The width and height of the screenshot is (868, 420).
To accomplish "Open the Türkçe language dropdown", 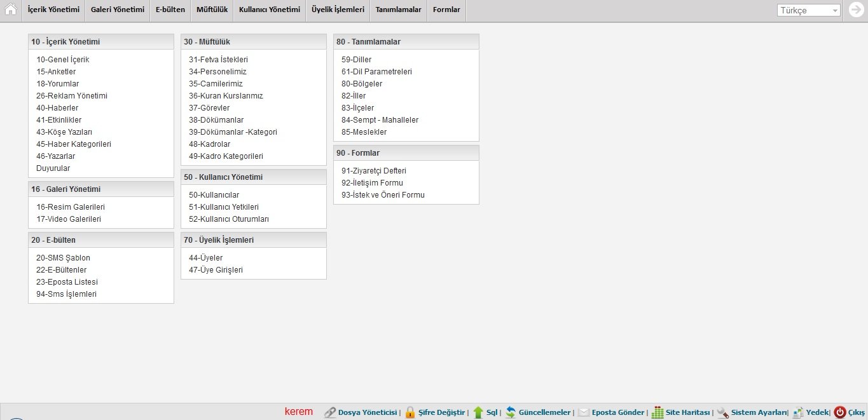I will pos(808,10).
